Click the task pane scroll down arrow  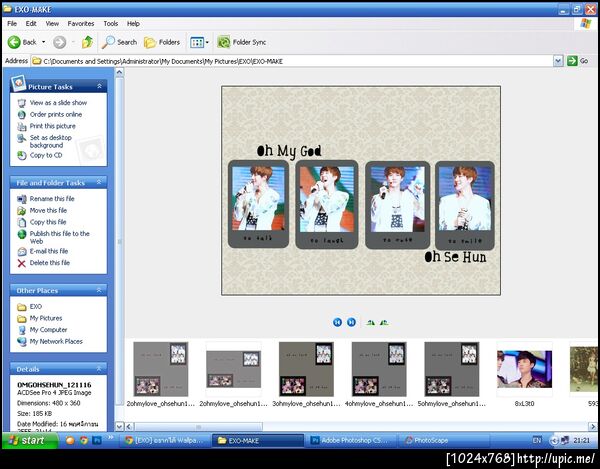point(120,427)
